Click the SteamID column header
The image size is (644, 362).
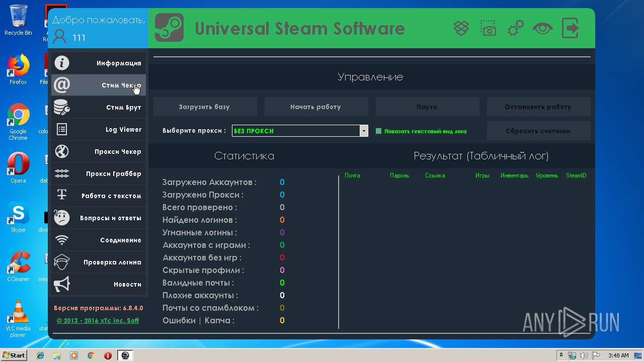tap(576, 175)
